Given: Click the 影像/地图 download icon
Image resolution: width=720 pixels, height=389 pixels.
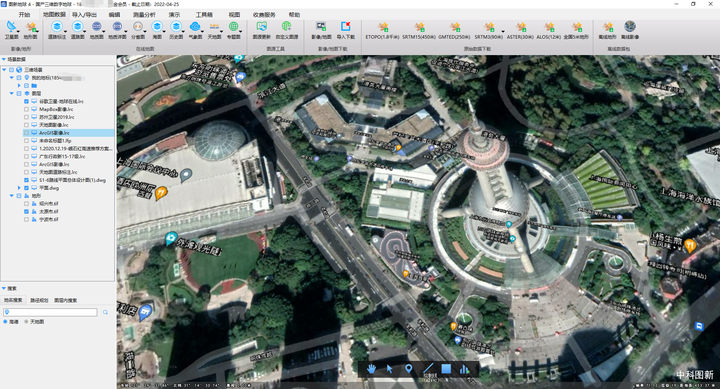Looking at the screenshot, I should tap(321, 27).
